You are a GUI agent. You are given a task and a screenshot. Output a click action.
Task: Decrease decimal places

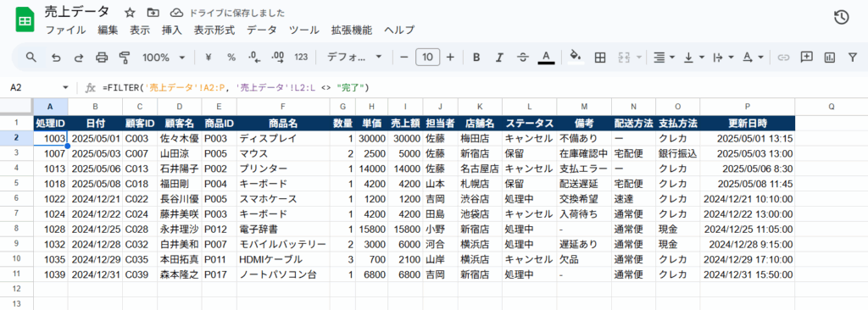[254, 57]
